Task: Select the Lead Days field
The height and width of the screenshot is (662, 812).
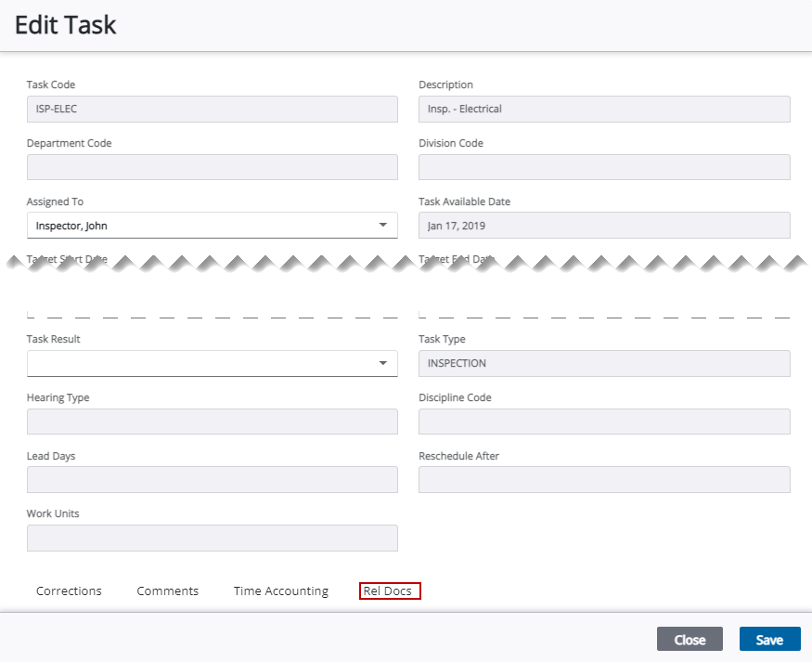Action: [x=212, y=480]
